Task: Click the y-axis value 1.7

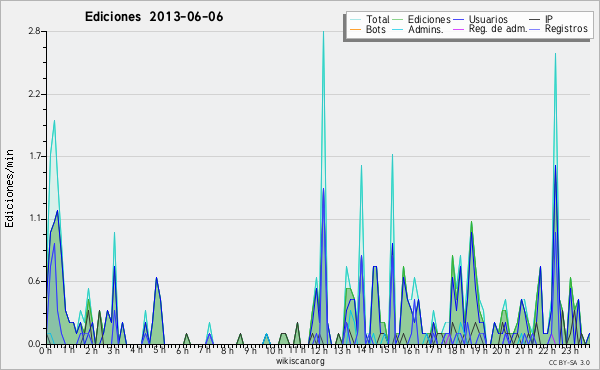Action: (35, 156)
